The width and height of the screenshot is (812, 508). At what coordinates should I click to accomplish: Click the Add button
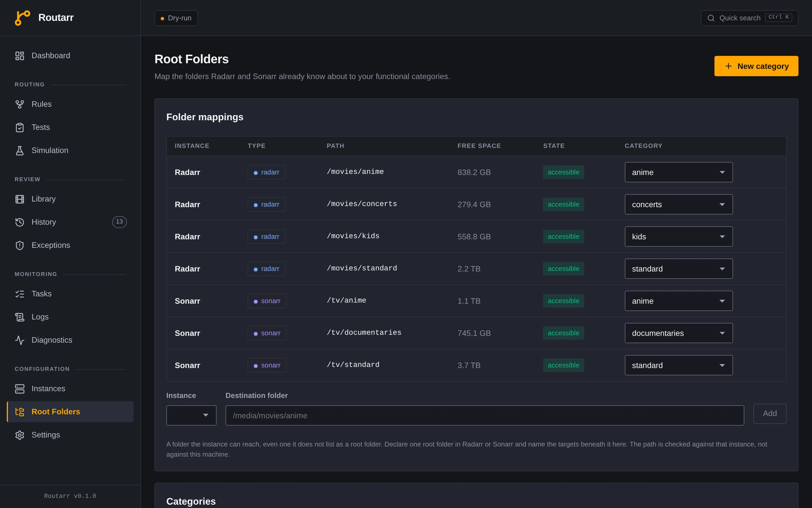click(x=769, y=413)
